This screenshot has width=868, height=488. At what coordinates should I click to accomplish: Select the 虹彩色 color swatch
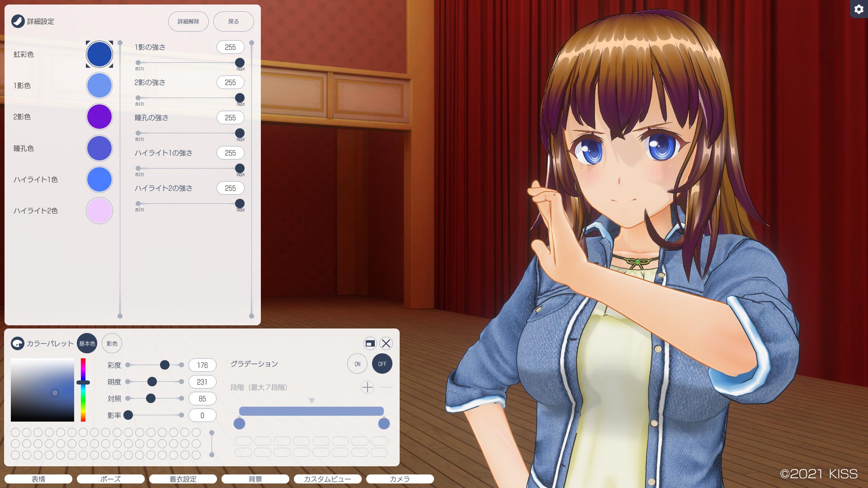tap(99, 54)
